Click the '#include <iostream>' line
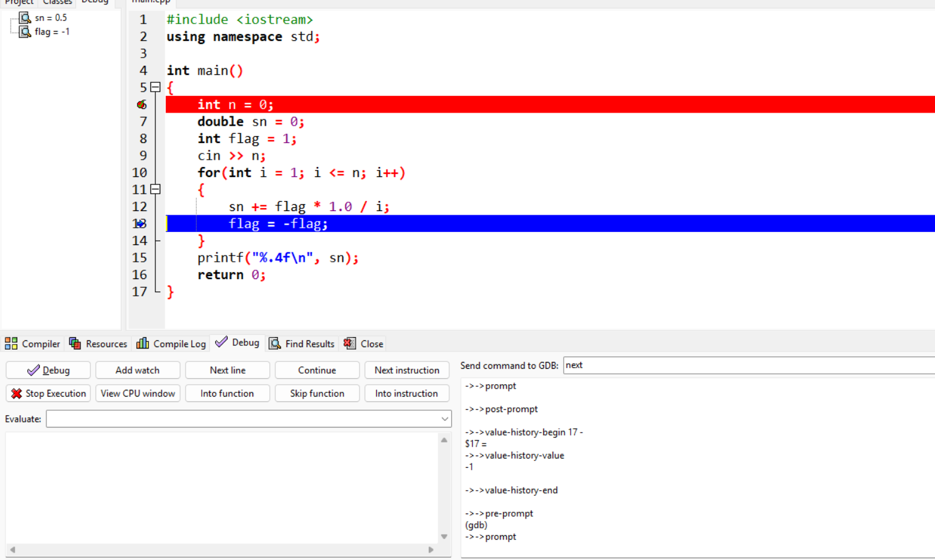The width and height of the screenshot is (935, 560). click(239, 20)
